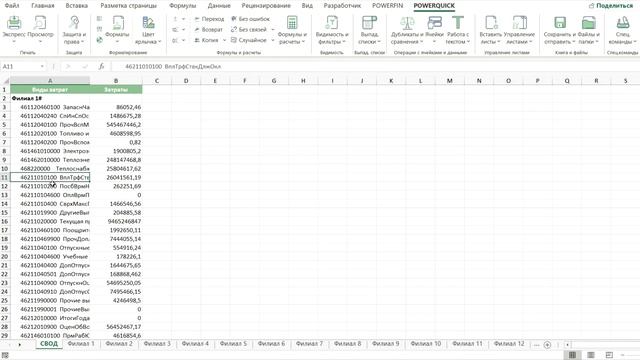
Task: Apply the Без связей command
Action: pos(249,30)
